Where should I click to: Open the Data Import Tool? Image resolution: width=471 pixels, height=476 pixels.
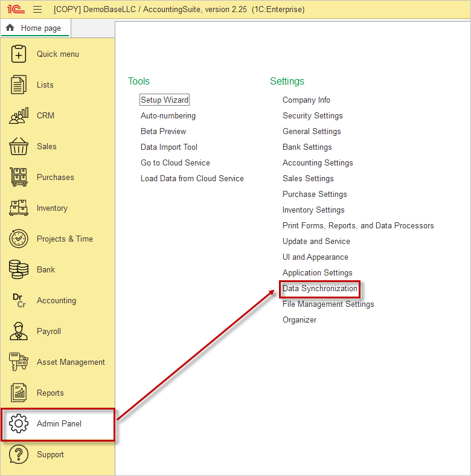pos(169,147)
